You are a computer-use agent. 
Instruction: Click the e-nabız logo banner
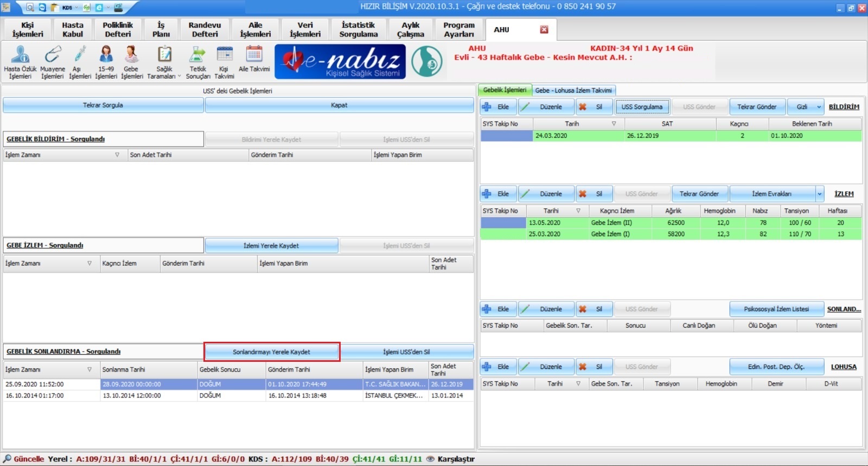pos(340,62)
